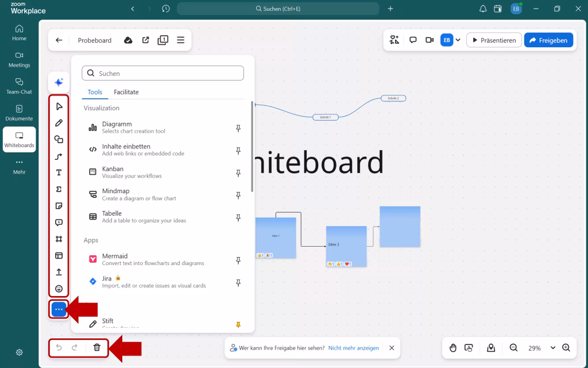Select the Pen tool in the sidebar
This screenshot has height=368, width=588.
pos(59,122)
